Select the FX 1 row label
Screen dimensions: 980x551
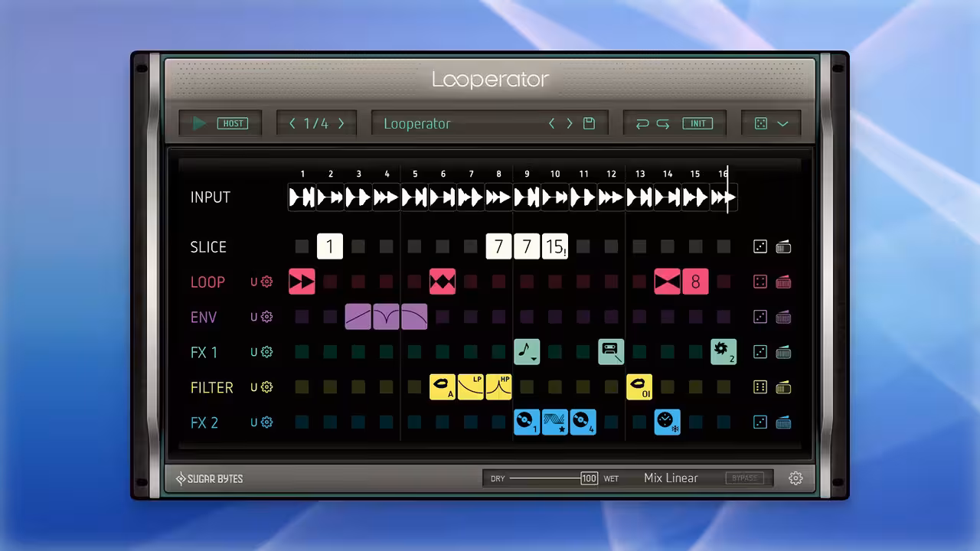click(x=204, y=352)
